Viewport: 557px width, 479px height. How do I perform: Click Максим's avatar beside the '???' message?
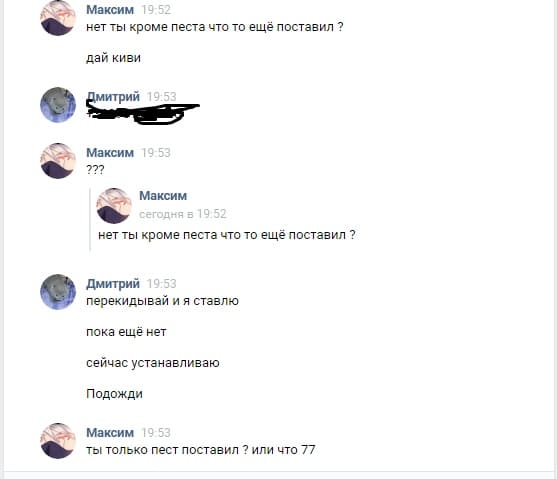pos(58,161)
